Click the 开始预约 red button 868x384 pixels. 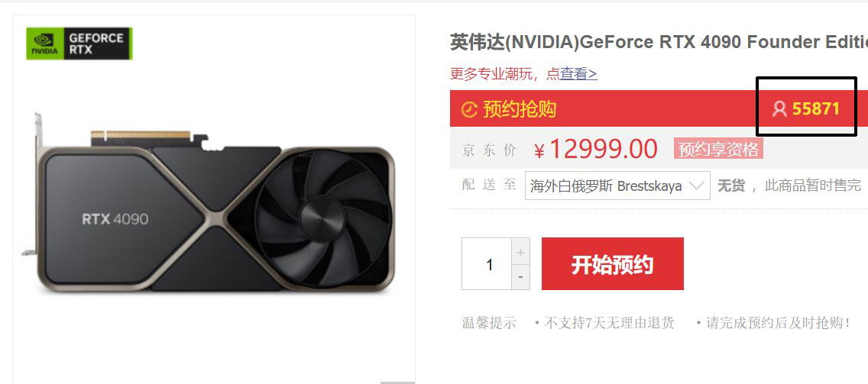pyautogui.click(x=612, y=264)
